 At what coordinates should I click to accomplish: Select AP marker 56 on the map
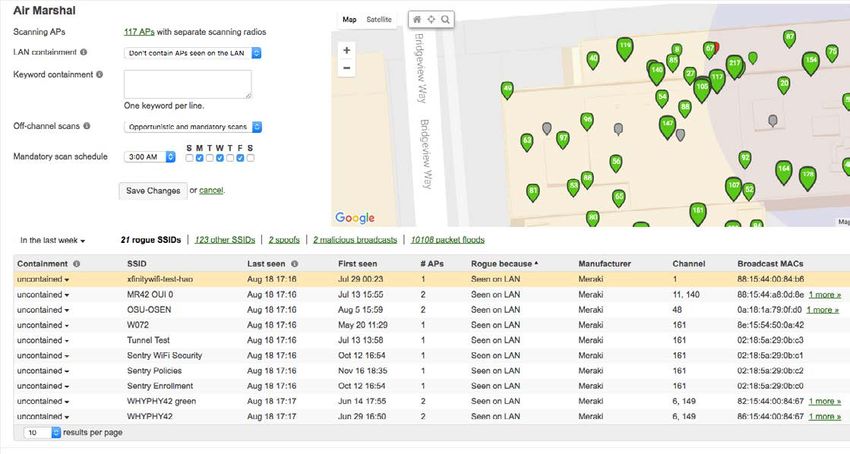(x=616, y=163)
